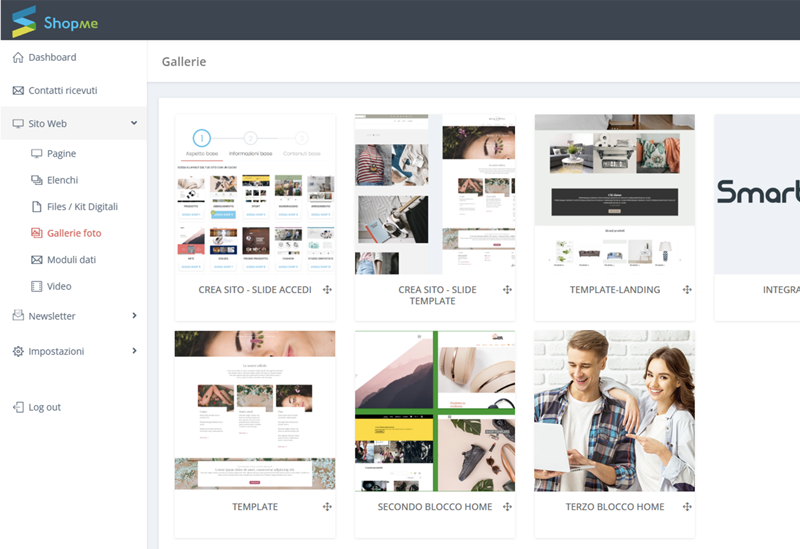Click the Pagine monitor icon
This screenshot has width=800, height=549.
point(37,154)
